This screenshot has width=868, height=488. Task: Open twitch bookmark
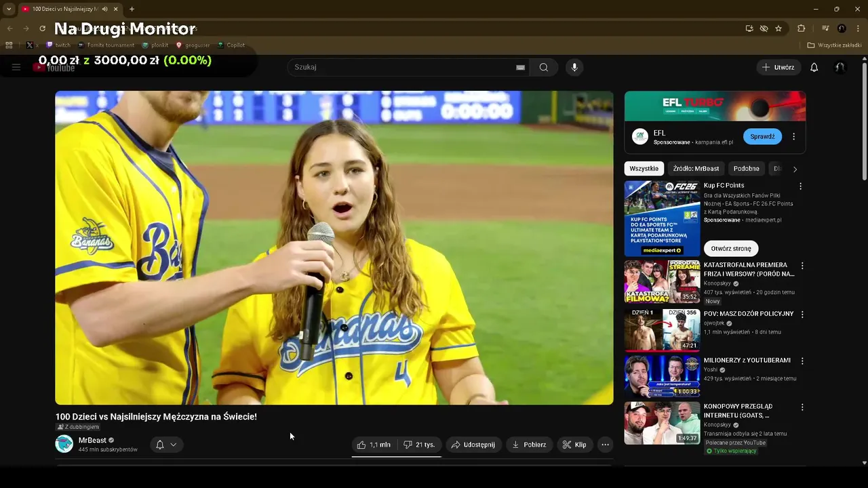(58, 45)
